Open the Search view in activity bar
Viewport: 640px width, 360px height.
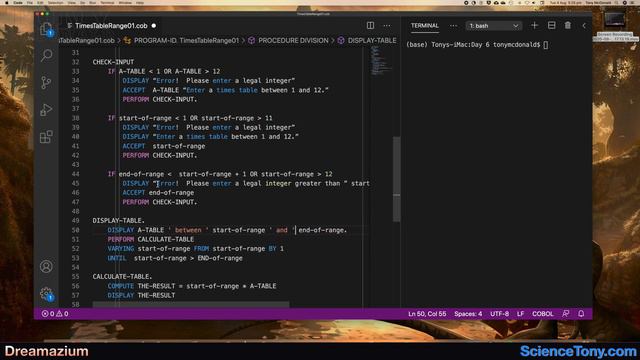pos(46,55)
